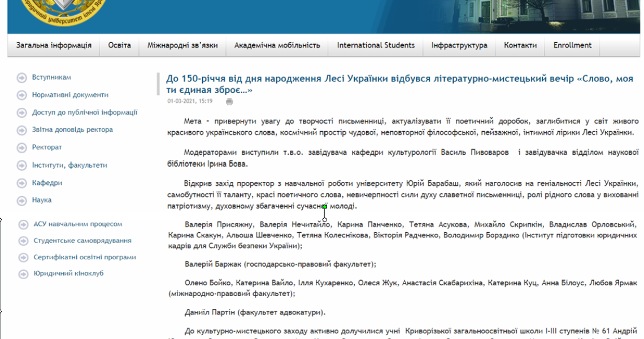This screenshot has height=339, width=644.
Task: Click the arrow icon beside Наука
Action: [x=22, y=201]
